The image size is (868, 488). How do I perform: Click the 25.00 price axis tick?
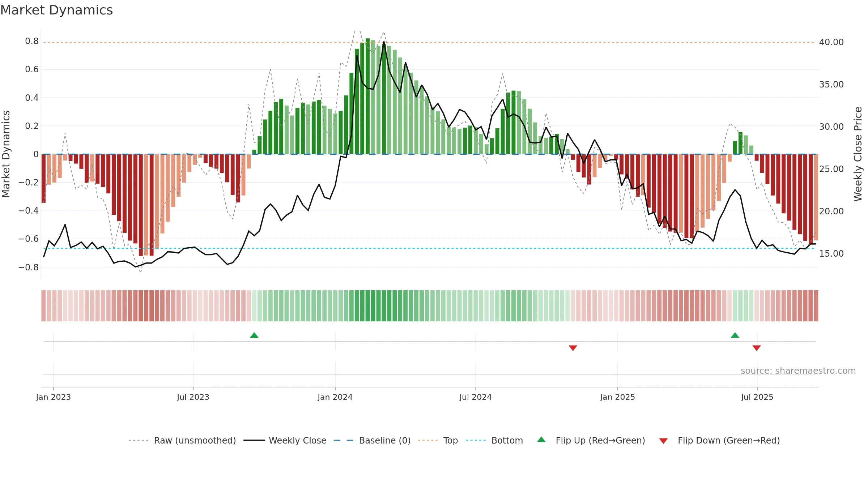(x=831, y=169)
